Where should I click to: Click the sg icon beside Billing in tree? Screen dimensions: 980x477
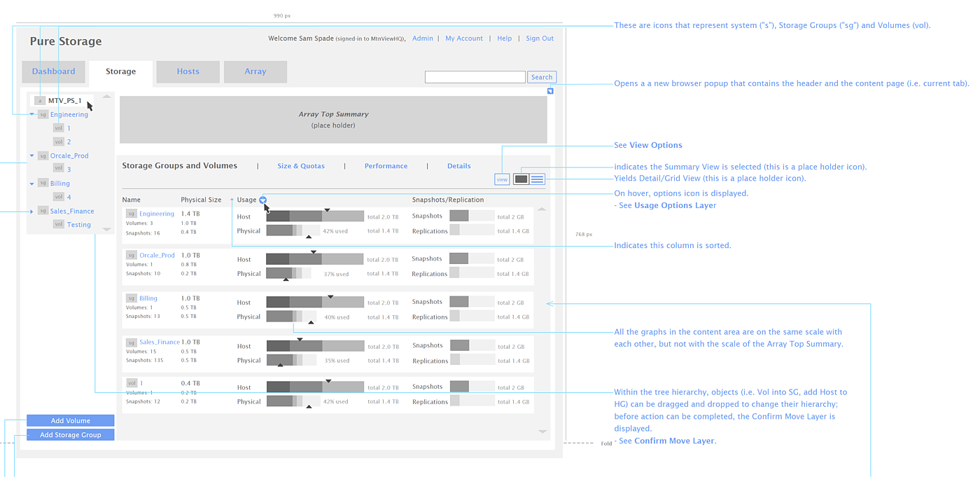pos(43,184)
